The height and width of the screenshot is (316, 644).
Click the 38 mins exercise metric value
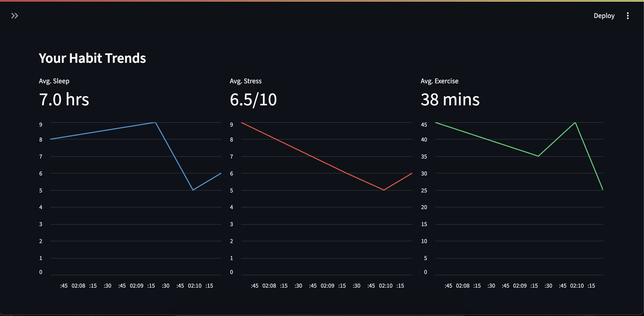pyautogui.click(x=450, y=99)
